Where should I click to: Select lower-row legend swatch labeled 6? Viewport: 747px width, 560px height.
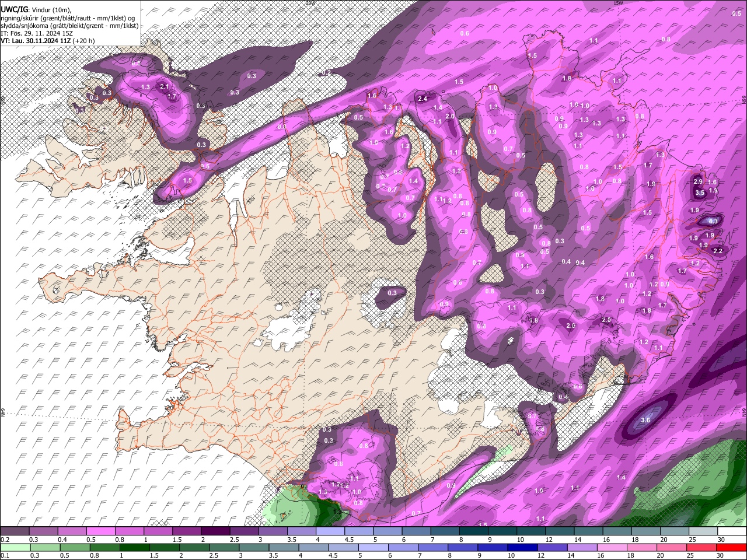tap(403, 547)
